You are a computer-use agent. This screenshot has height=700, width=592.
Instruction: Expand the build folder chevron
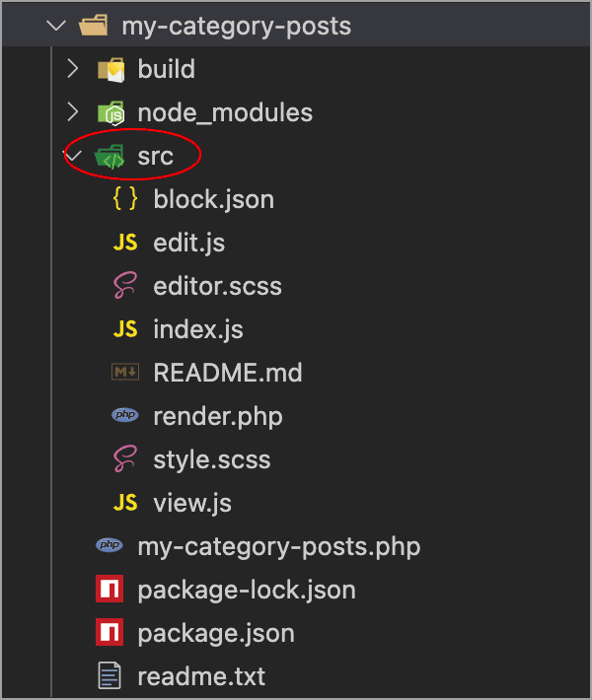coord(73,69)
